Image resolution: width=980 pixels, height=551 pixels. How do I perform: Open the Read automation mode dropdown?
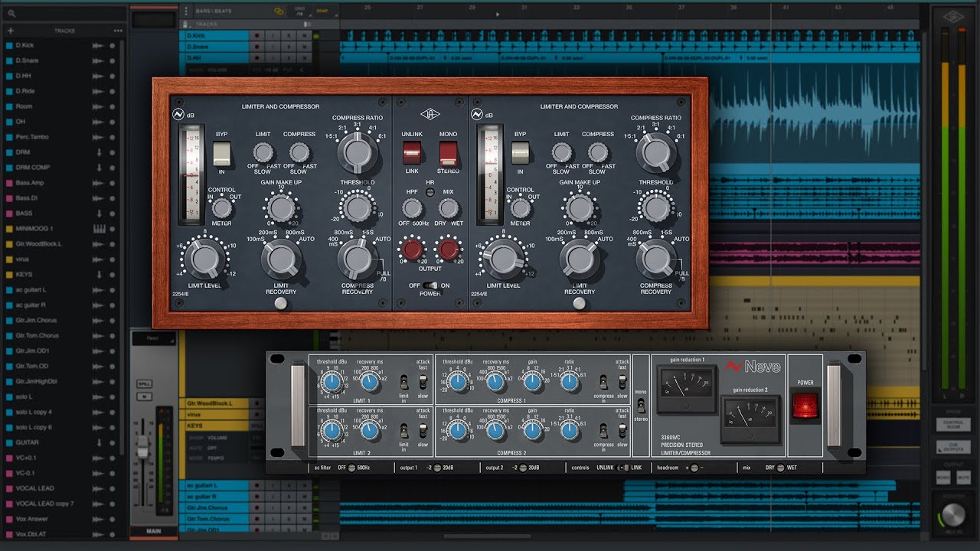coord(154,338)
